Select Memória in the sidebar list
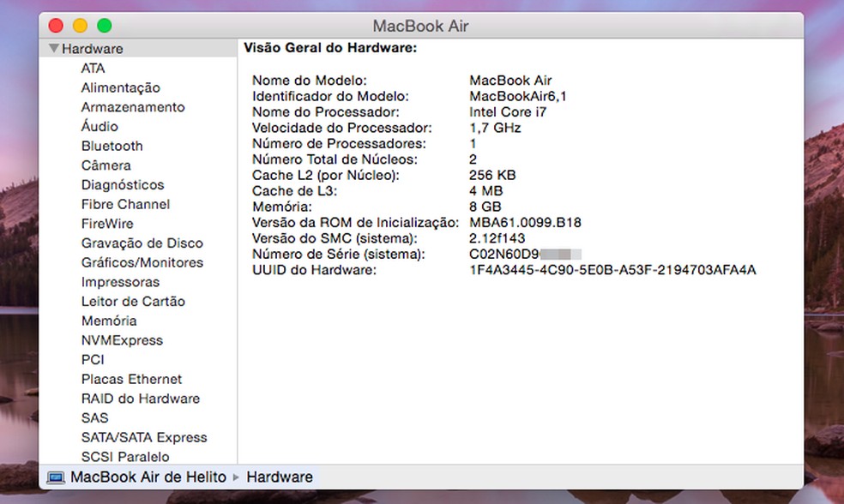844x504 pixels. (x=109, y=321)
